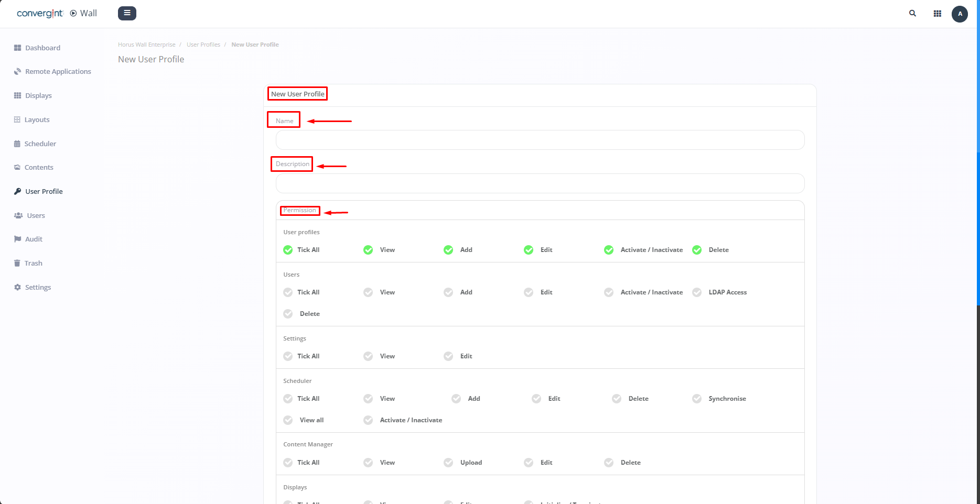Open the Audit sidebar item
980x504 pixels.
[x=34, y=239]
